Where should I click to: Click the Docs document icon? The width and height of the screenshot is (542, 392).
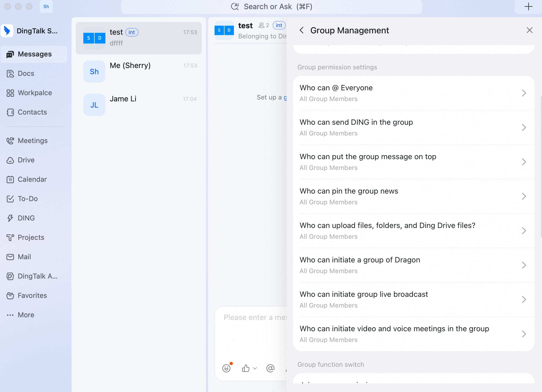point(10,74)
